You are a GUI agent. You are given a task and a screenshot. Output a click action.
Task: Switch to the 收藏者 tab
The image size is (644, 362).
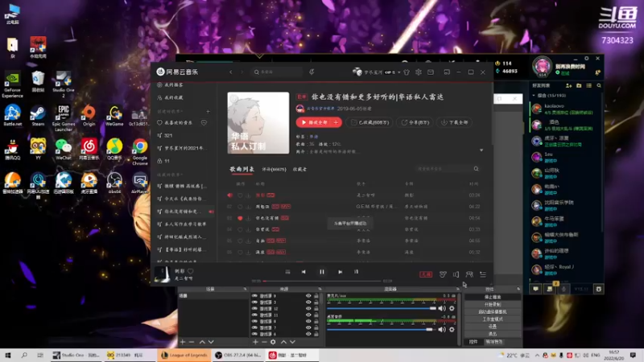pyautogui.click(x=299, y=169)
